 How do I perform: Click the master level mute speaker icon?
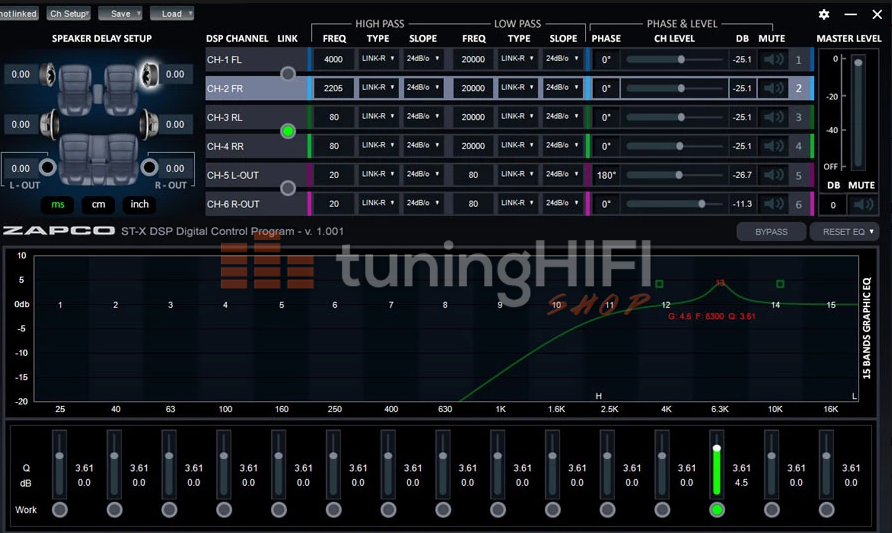pos(862,205)
